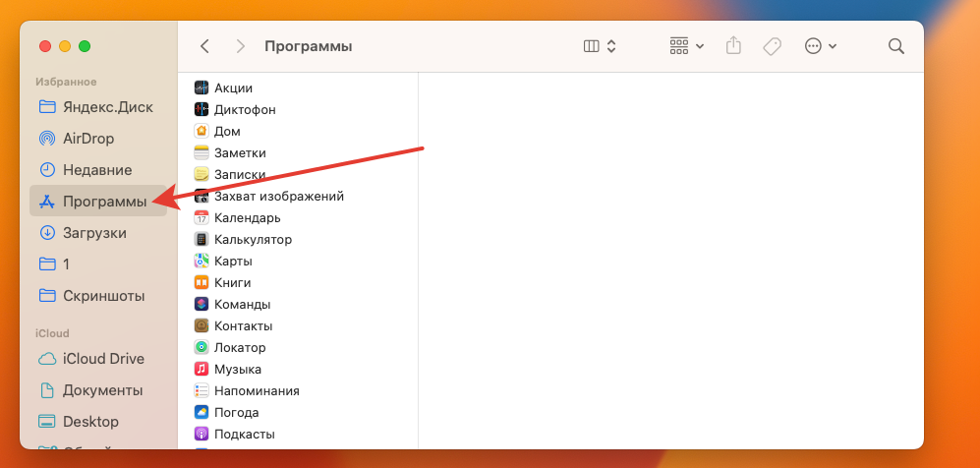The width and height of the screenshot is (980, 468).
Task: Select the Диктофон app icon
Action: pyautogui.click(x=202, y=109)
